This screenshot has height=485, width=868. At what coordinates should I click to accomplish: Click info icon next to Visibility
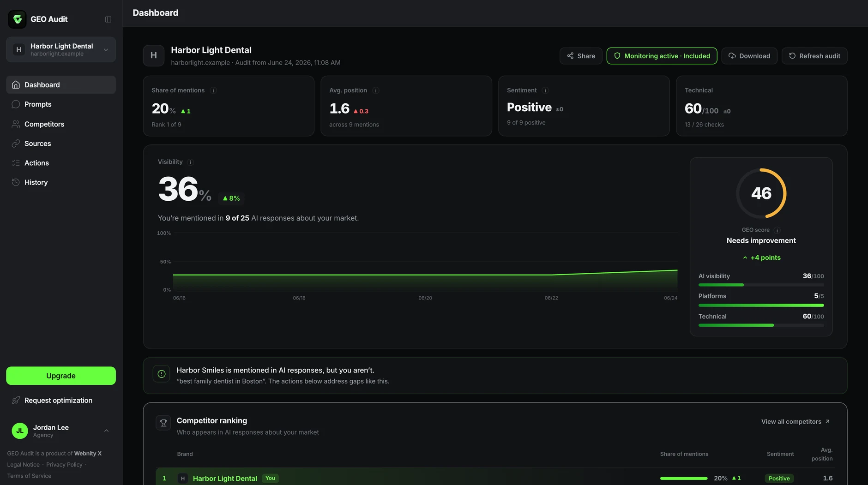191,162
